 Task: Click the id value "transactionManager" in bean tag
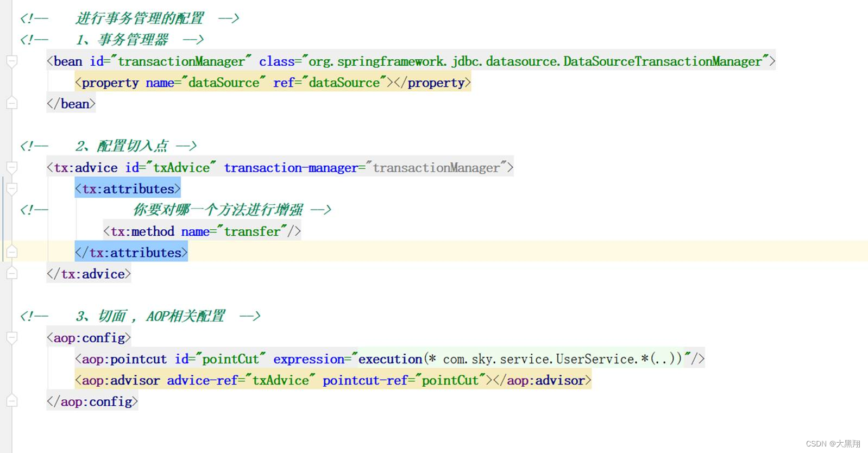point(181,61)
